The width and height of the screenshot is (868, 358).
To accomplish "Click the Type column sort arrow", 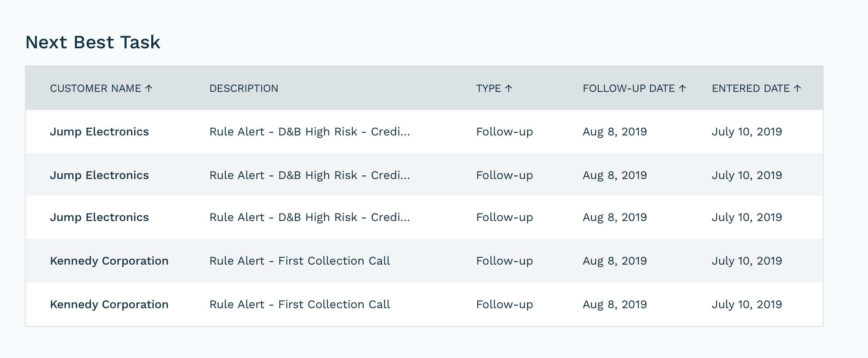I will [x=509, y=88].
